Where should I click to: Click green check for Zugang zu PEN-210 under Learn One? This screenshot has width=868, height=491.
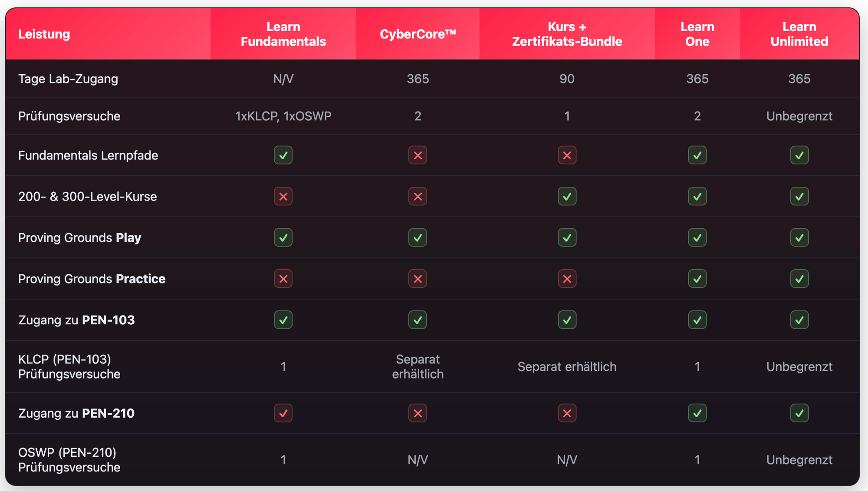coord(697,413)
